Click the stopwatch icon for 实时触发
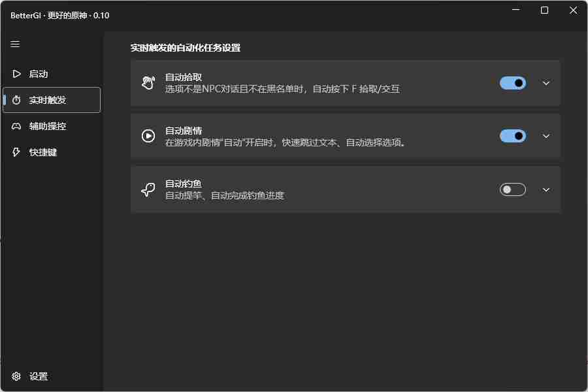 coord(16,100)
